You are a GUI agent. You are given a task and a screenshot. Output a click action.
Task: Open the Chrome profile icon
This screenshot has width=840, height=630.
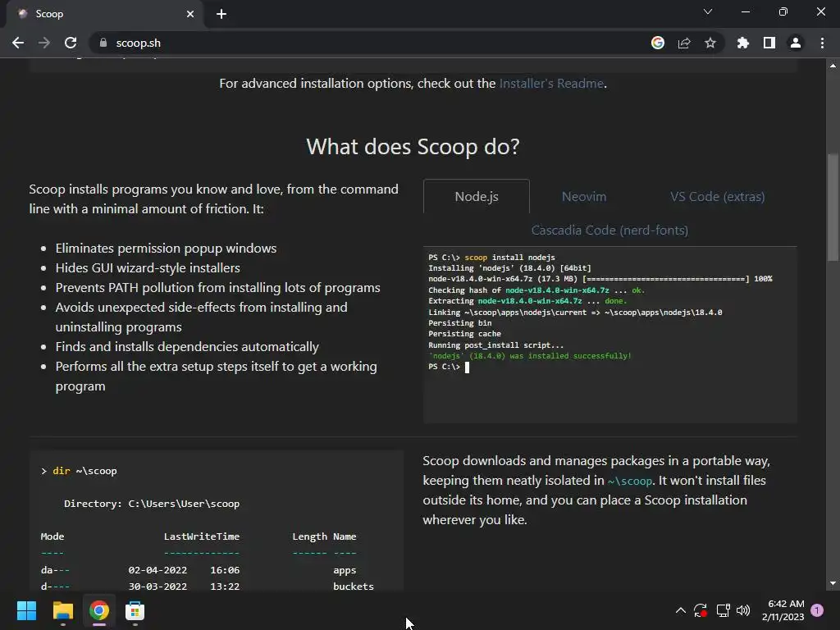(x=796, y=43)
